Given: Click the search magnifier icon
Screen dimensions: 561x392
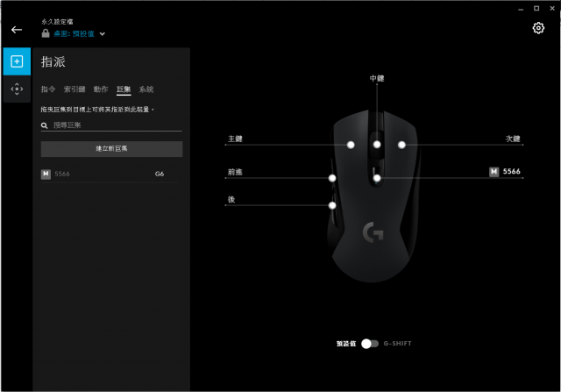Looking at the screenshot, I should click(45, 125).
